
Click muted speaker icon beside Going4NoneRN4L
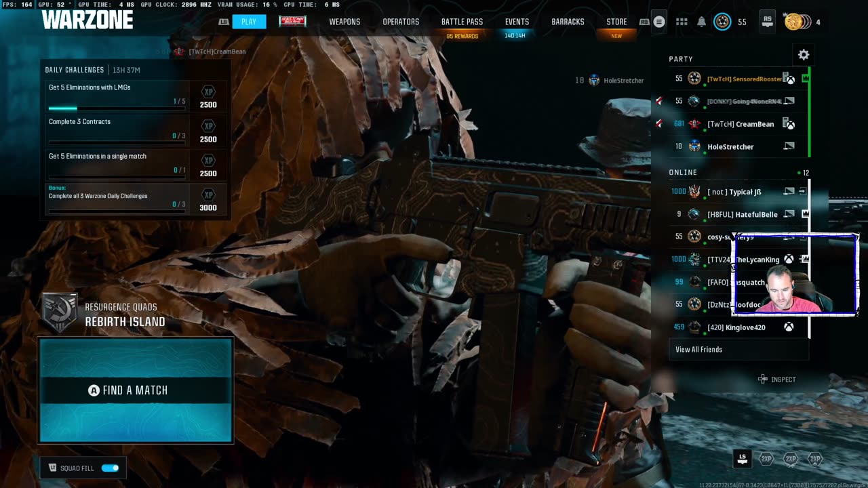click(658, 101)
